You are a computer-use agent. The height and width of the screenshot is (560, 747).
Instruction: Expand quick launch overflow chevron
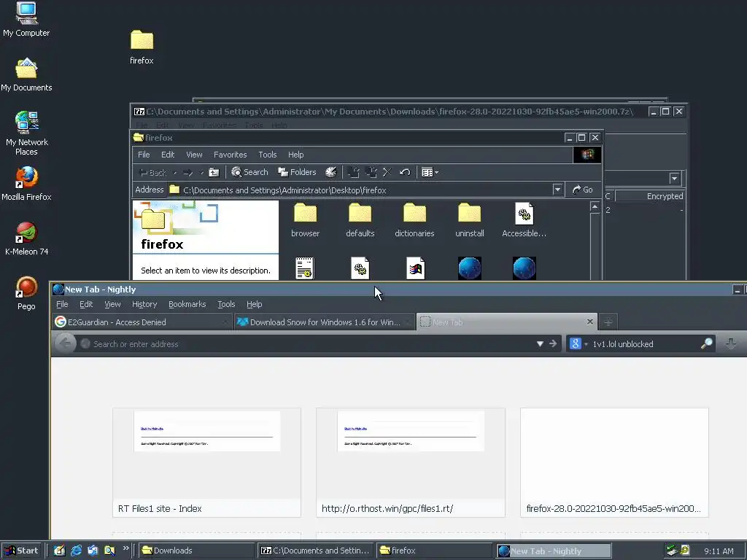(x=125, y=548)
